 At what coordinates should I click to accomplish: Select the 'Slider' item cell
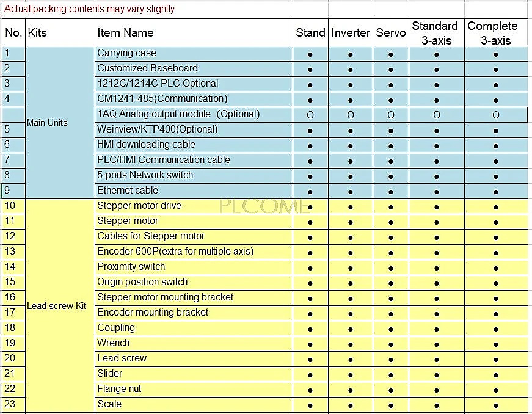pyautogui.click(x=194, y=374)
